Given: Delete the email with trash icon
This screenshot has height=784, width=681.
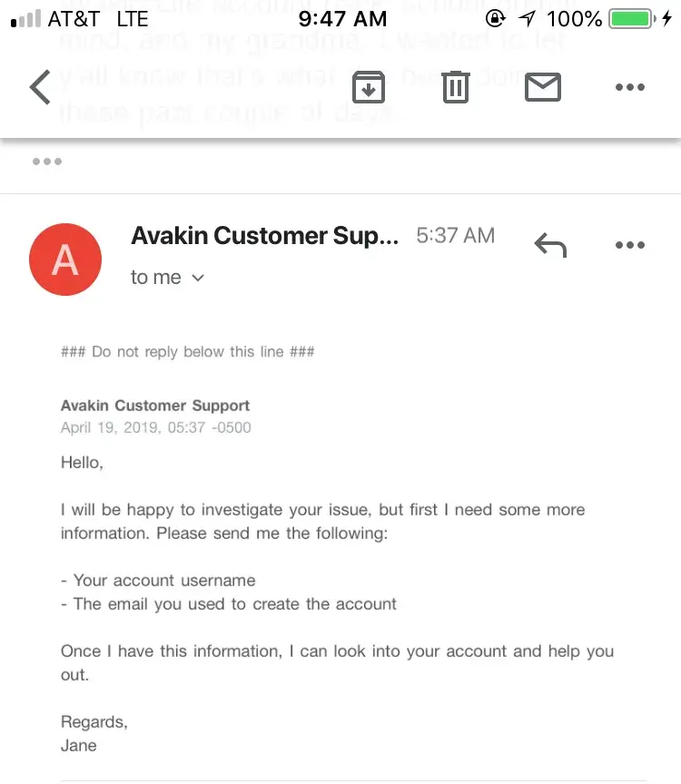Looking at the screenshot, I should 455,87.
